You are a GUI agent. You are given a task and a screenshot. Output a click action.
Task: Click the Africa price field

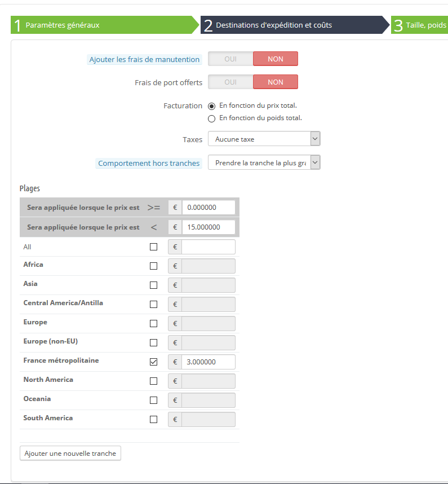point(209,266)
